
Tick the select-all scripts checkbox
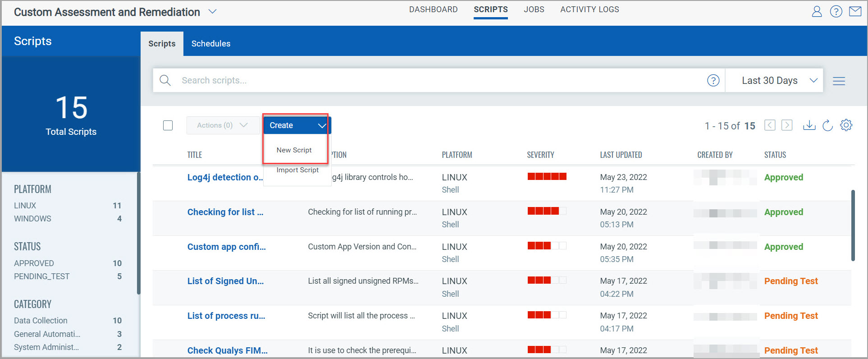click(x=168, y=125)
